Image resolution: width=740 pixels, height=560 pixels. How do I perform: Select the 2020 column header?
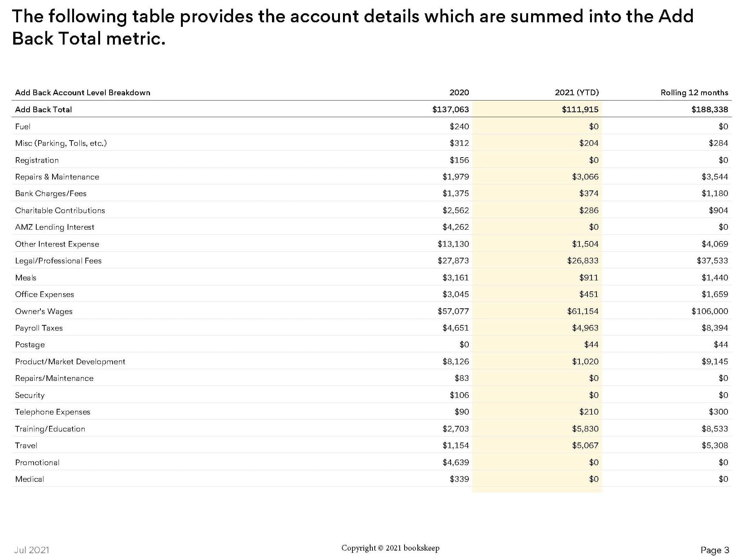[459, 93]
